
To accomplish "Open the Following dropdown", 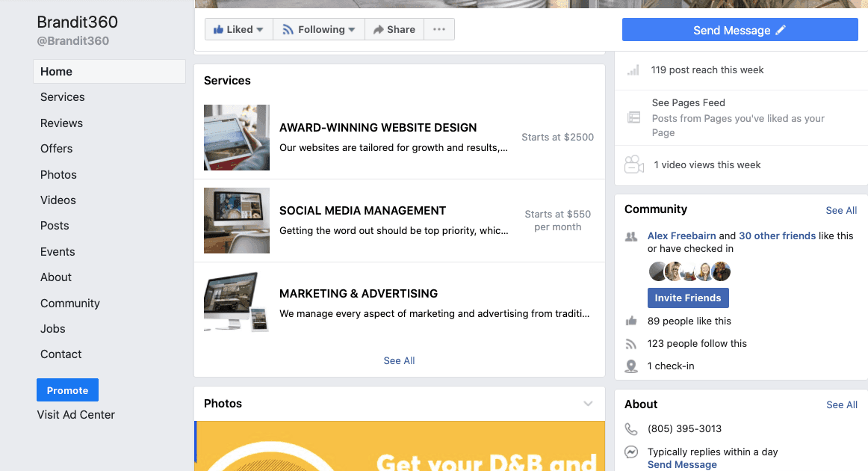I will coord(318,29).
